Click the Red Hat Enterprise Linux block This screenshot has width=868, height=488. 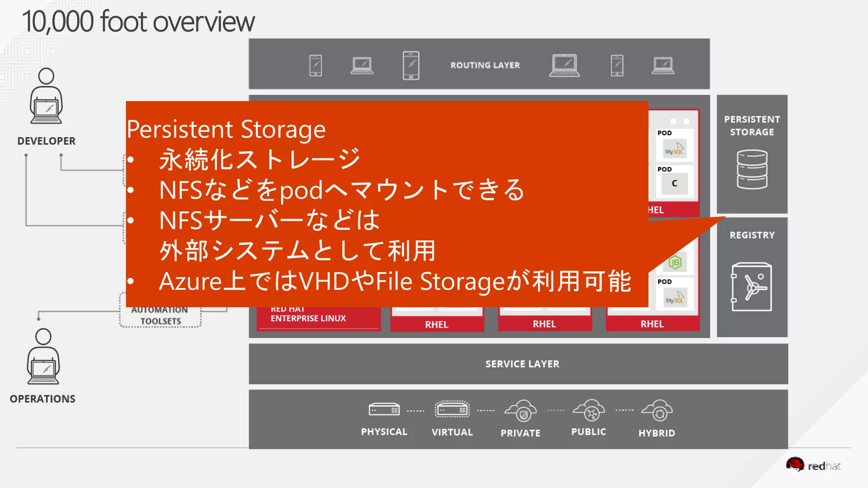[318, 318]
